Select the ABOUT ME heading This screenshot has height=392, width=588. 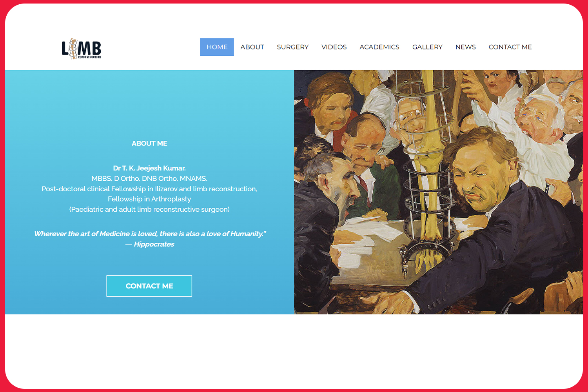pos(149,143)
